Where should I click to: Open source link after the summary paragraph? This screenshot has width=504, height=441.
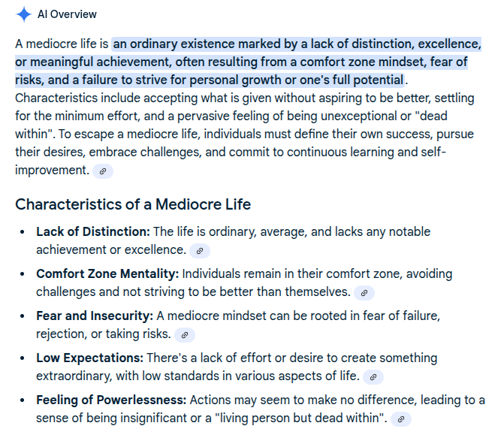104,171
